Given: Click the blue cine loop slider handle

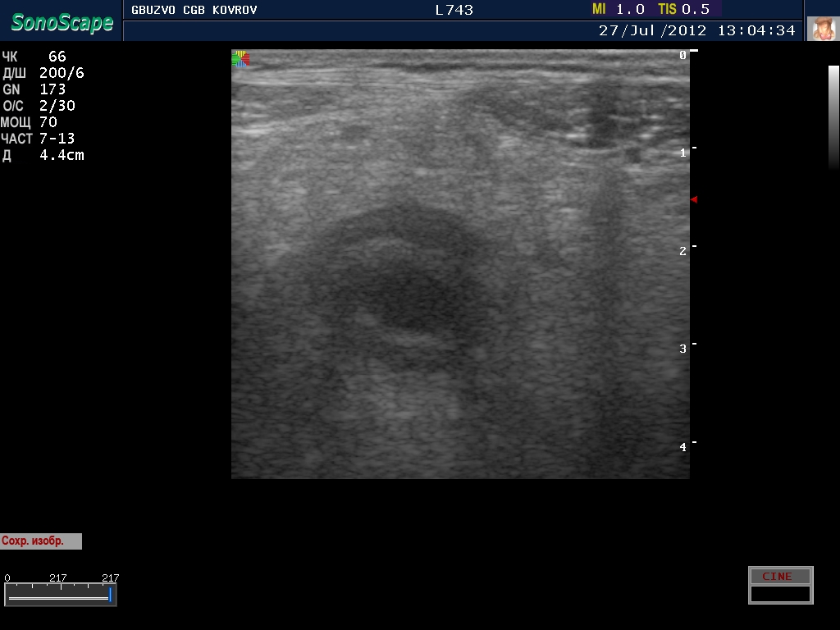Looking at the screenshot, I should 110,595.
